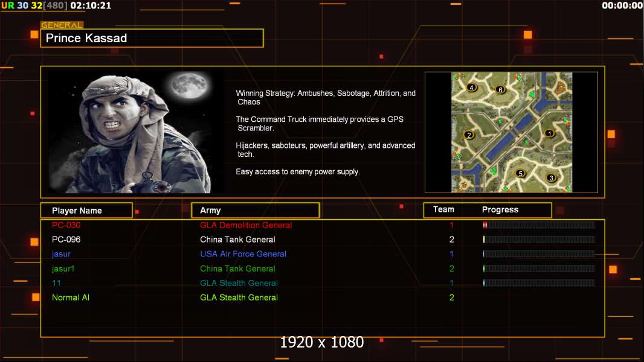Click the 02:10:21 clock at top
The width and height of the screenshot is (644, 362).
tap(91, 5)
